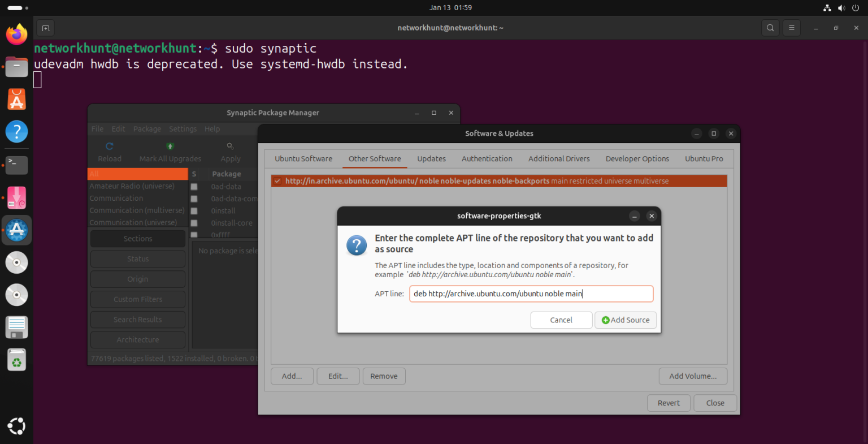The image size is (868, 444).
Task: Click the blue question mark icon in the dialog
Action: (357, 245)
